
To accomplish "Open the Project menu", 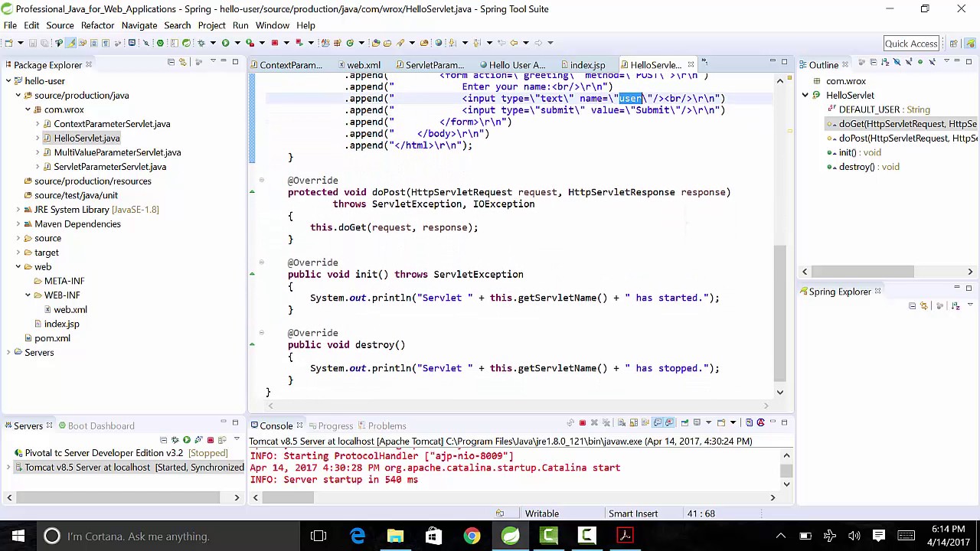I will point(211,25).
